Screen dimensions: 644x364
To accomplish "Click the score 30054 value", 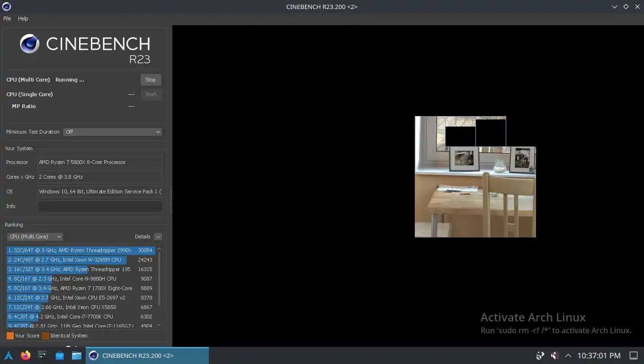I will pyautogui.click(x=145, y=250).
